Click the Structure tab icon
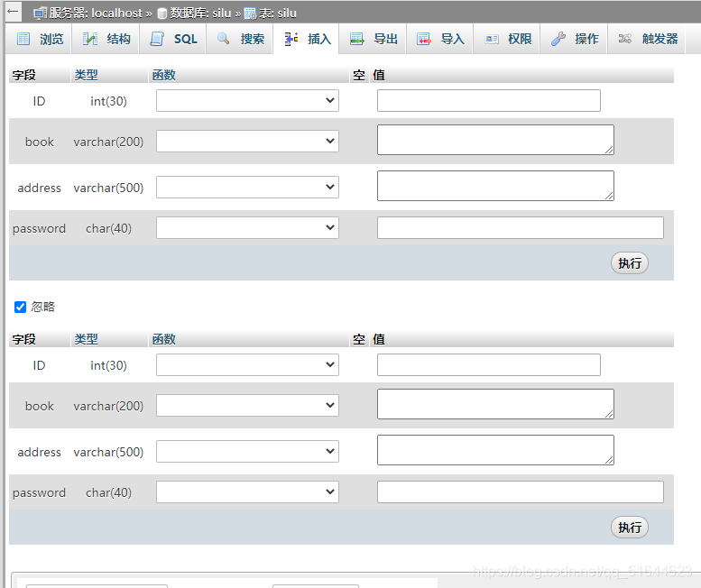The width and height of the screenshot is (701, 588). pos(90,39)
